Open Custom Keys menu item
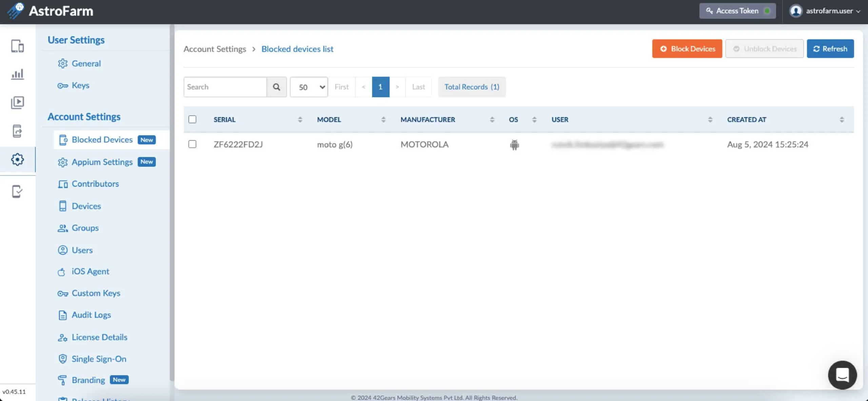The image size is (868, 401). pyautogui.click(x=89, y=293)
